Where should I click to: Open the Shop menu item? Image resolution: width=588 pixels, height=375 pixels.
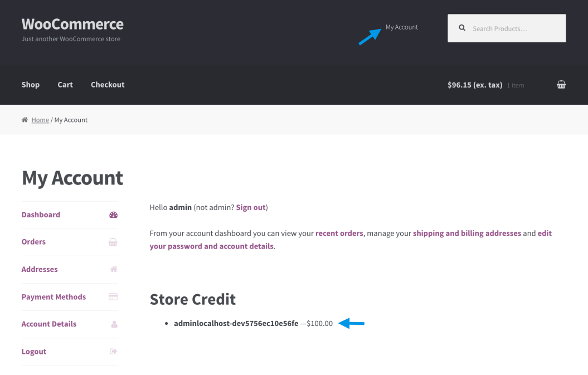30,85
